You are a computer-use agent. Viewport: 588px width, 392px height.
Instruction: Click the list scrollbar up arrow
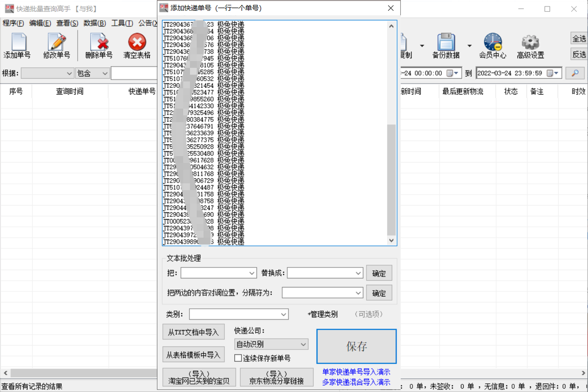391,26
